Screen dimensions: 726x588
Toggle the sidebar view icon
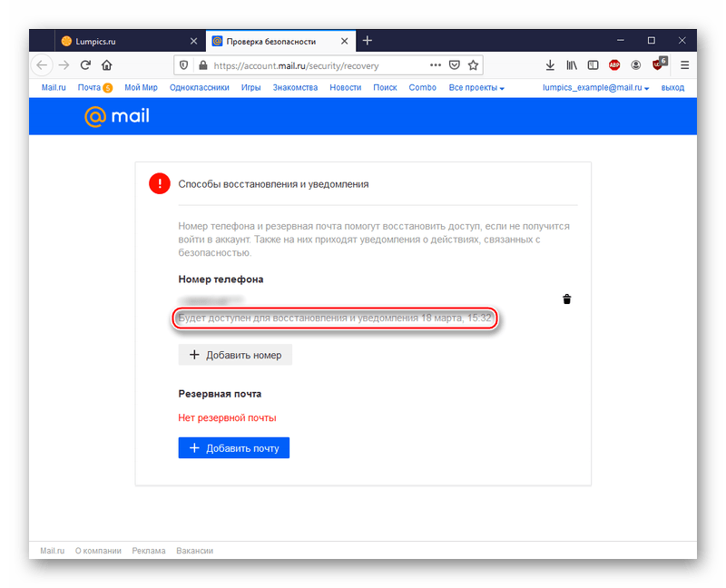tap(593, 65)
